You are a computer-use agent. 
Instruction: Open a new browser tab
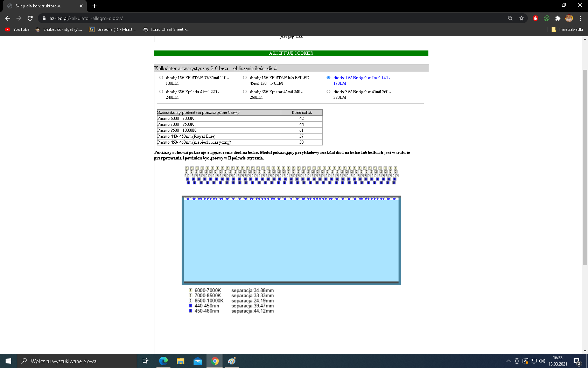point(94,6)
